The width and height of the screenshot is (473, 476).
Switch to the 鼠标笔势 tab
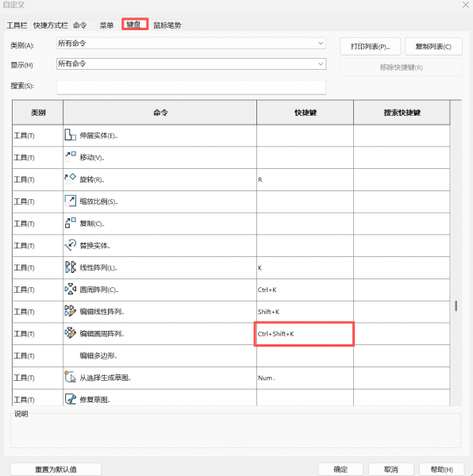coord(167,25)
